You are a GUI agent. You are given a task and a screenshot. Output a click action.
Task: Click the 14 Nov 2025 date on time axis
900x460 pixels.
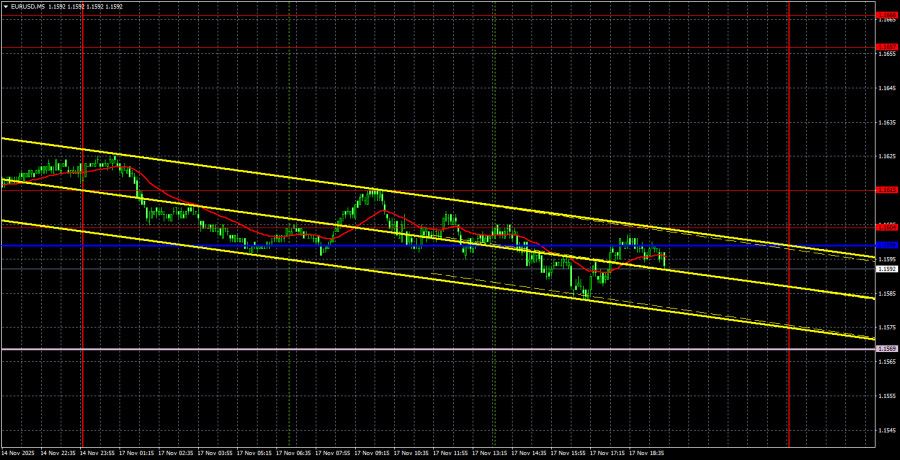pyautogui.click(x=20, y=453)
